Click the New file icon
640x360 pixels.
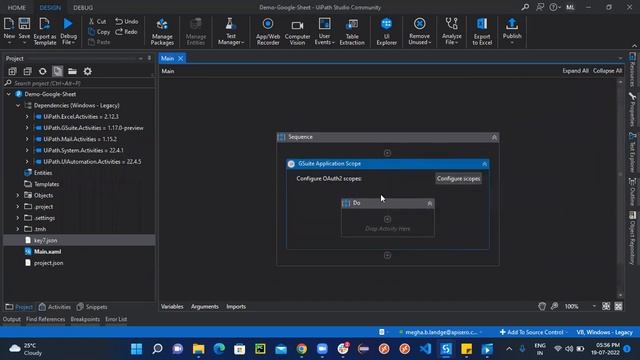(9, 24)
